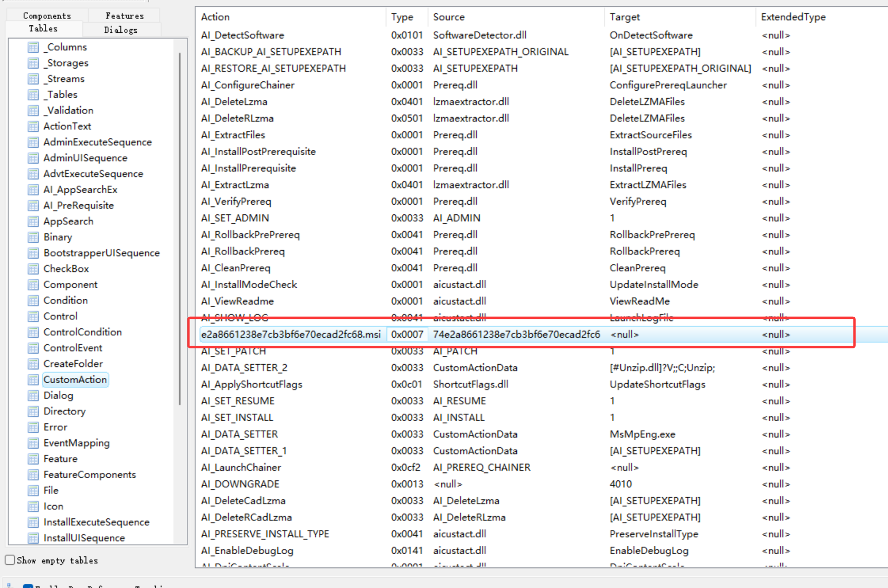Switch to the Dialogs tab

121,30
